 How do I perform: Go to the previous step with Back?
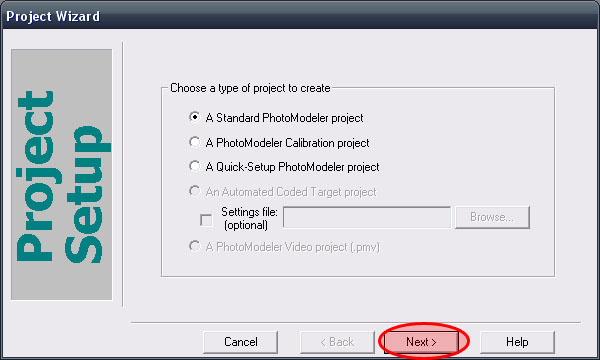pyautogui.click(x=337, y=342)
